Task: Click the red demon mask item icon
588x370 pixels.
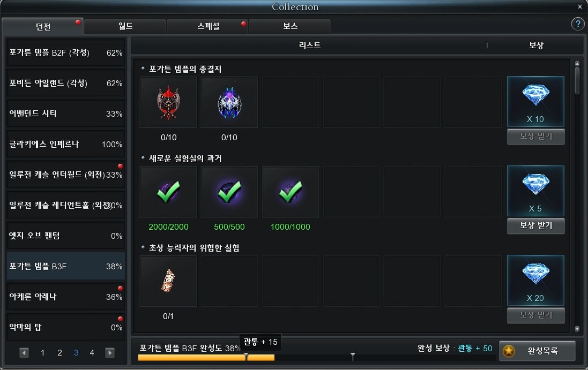Action: (168, 102)
